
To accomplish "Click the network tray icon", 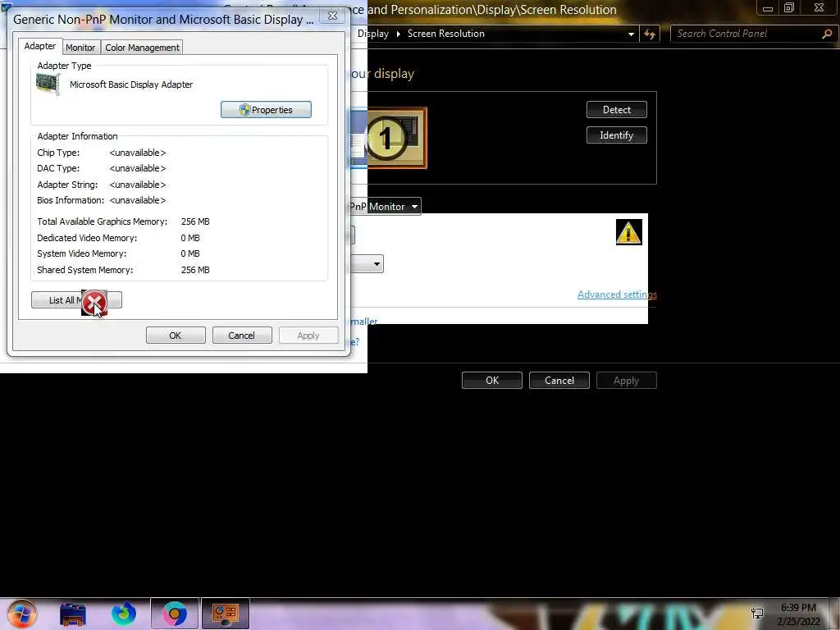I will point(757,614).
